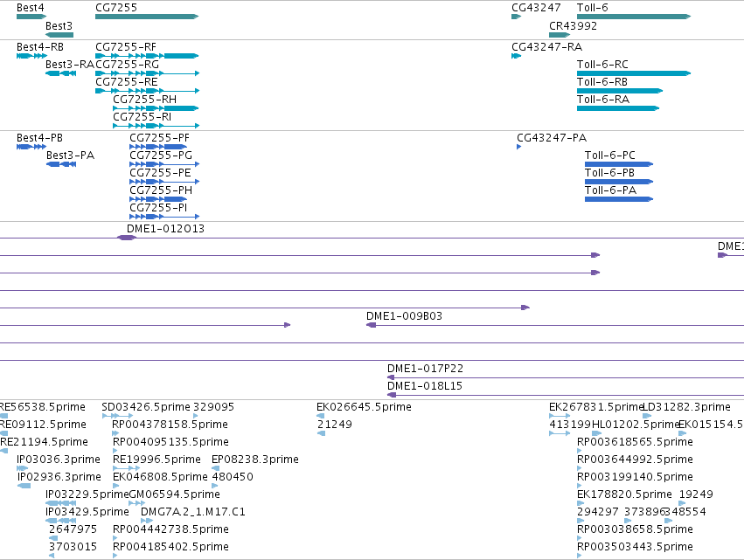Select the CG43247-PA protein arrow
This screenshot has height=560, width=744.
[x=519, y=147]
